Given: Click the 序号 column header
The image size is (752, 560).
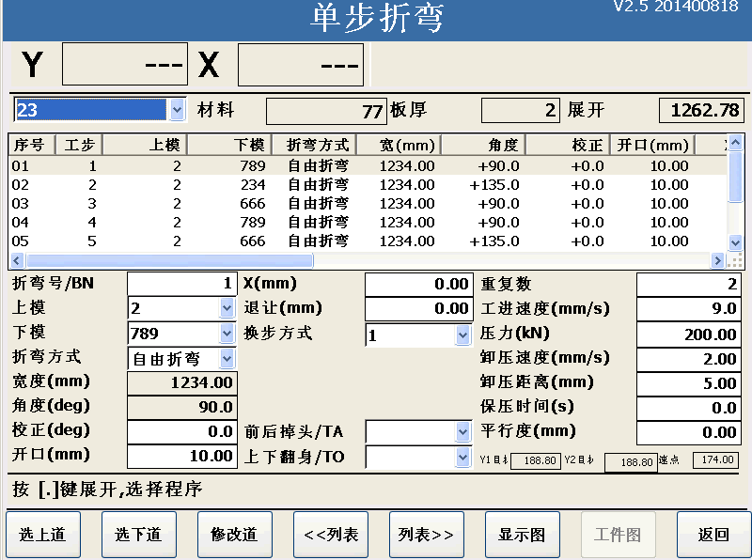Looking at the screenshot, I should [x=32, y=145].
